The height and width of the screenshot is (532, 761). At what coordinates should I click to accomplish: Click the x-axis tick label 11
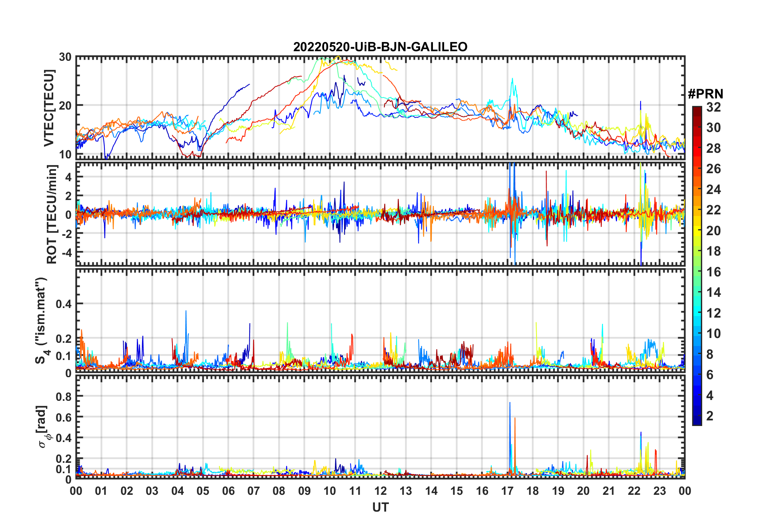click(x=355, y=491)
